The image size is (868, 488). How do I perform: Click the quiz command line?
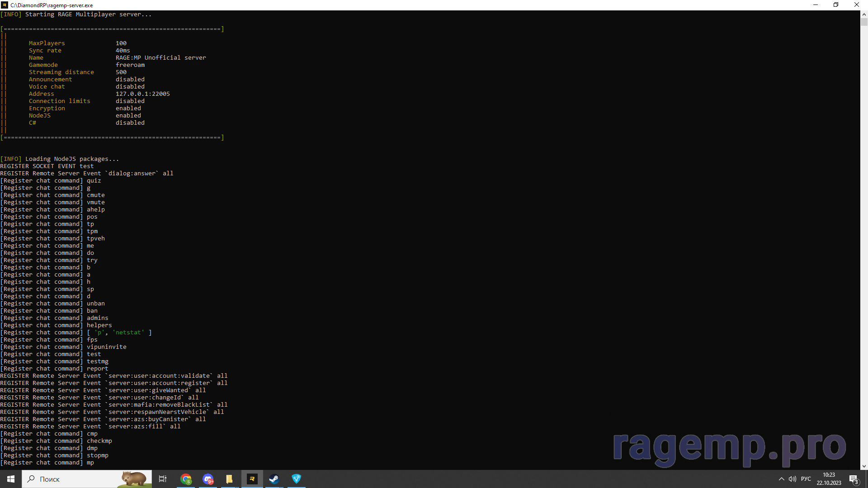point(51,181)
